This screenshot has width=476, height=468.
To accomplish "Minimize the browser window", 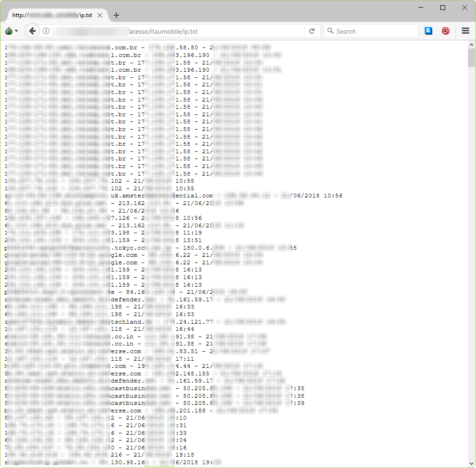I will 421,8.
